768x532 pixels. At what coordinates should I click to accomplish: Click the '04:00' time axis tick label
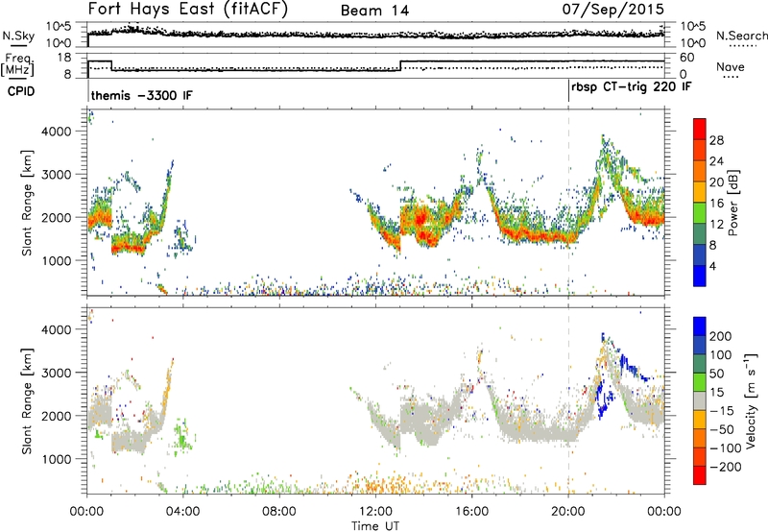[x=183, y=512]
